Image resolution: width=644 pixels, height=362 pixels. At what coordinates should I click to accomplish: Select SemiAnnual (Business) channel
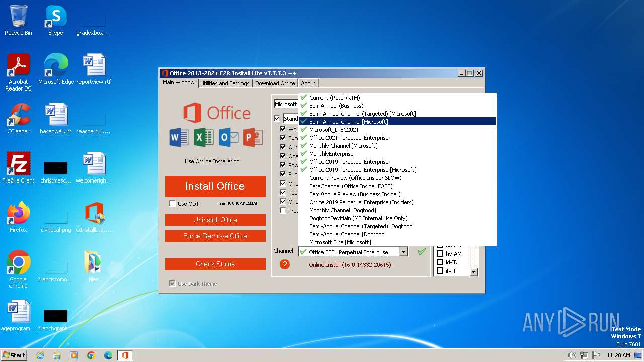tap(397, 106)
